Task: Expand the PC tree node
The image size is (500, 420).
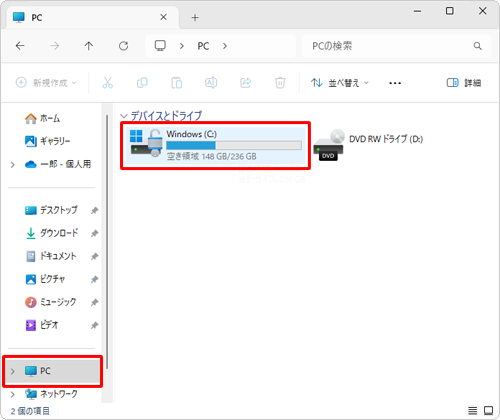Action: 13,371
